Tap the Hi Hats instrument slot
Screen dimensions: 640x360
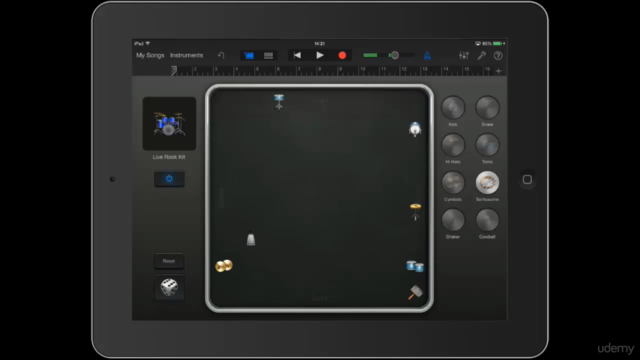453,145
